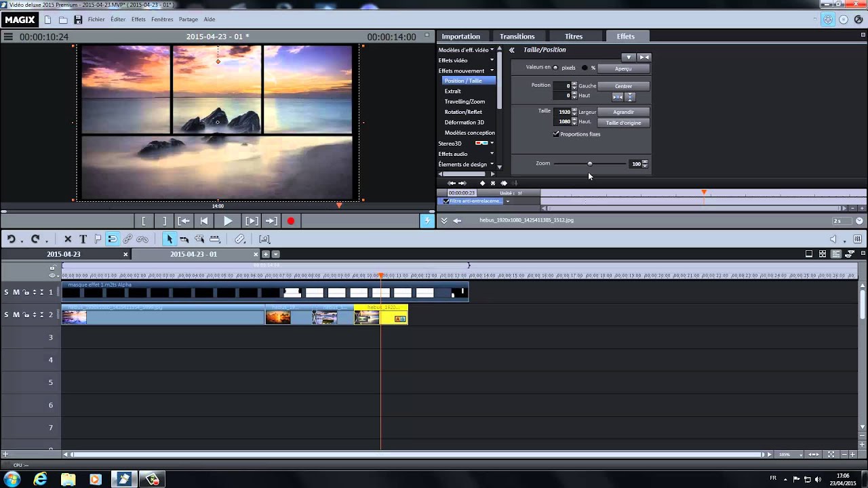Add a new movie tab with the plus icon
This screenshot has height=488, width=868.
tap(266, 254)
